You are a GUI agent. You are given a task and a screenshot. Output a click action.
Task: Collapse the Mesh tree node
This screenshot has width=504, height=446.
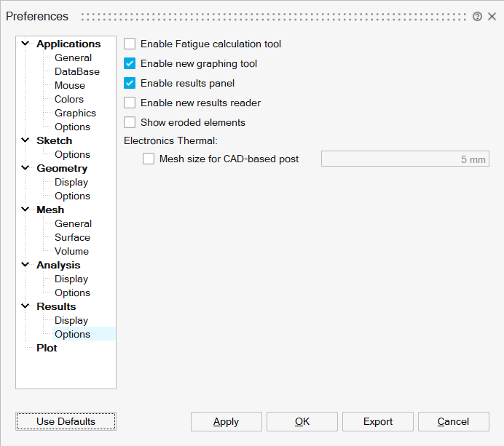pos(25,210)
